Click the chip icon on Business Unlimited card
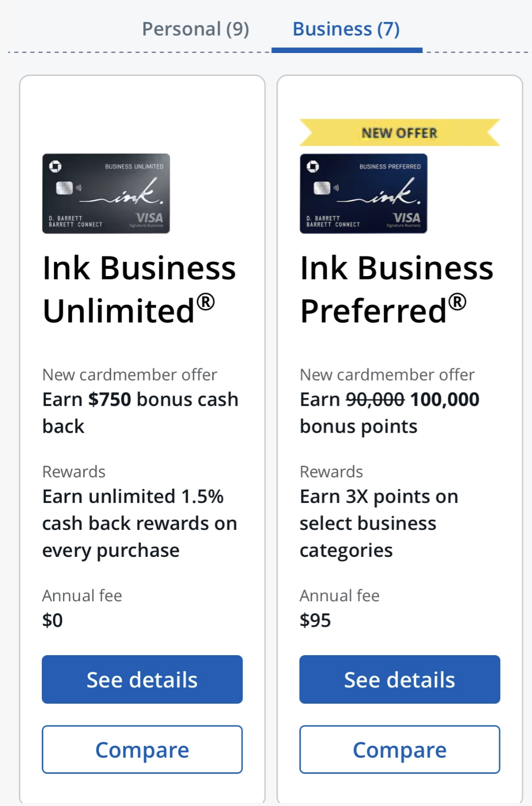 point(64,188)
